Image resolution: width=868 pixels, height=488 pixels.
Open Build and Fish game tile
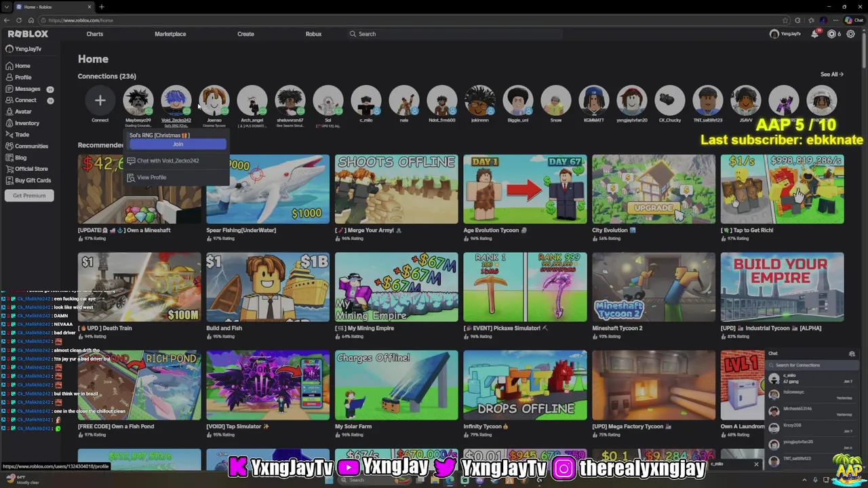(x=268, y=287)
